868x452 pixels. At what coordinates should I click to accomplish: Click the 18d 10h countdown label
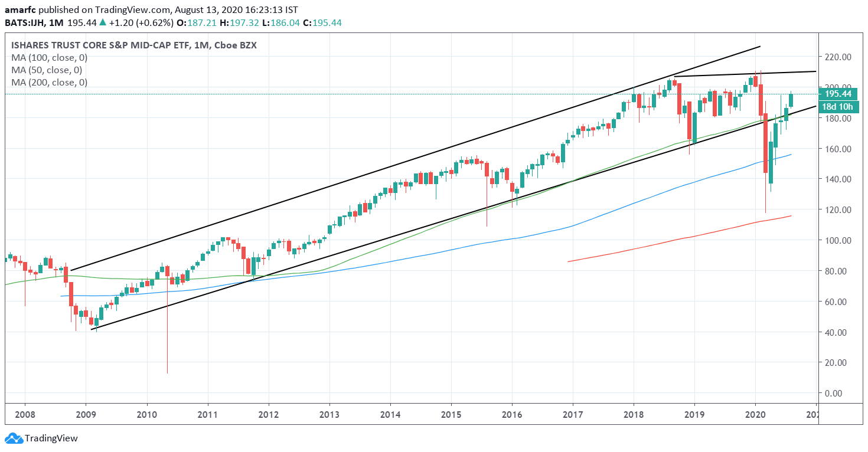point(838,107)
